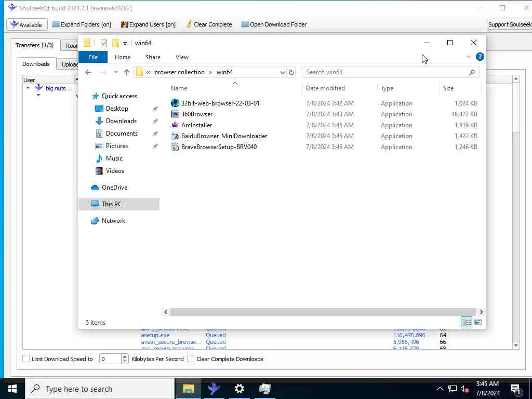This screenshot has width=532, height=399.
Task: Collapse the big nuts user tree node
Action: (x=28, y=88)
